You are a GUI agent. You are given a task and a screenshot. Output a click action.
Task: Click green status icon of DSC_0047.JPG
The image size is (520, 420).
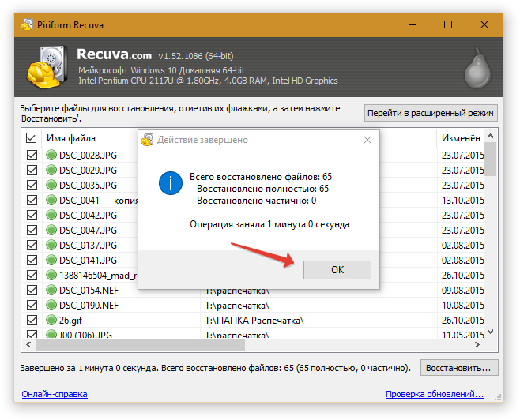[51, 230]
